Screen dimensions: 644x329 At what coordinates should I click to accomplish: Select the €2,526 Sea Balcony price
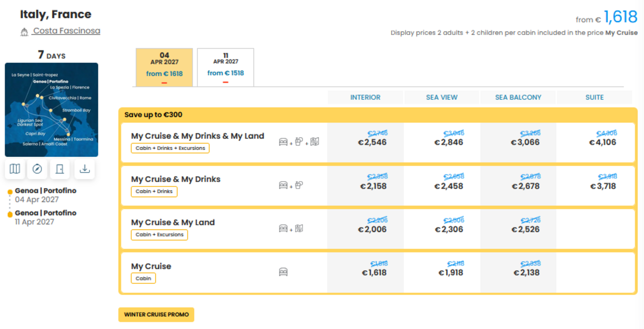pos(525,229)
